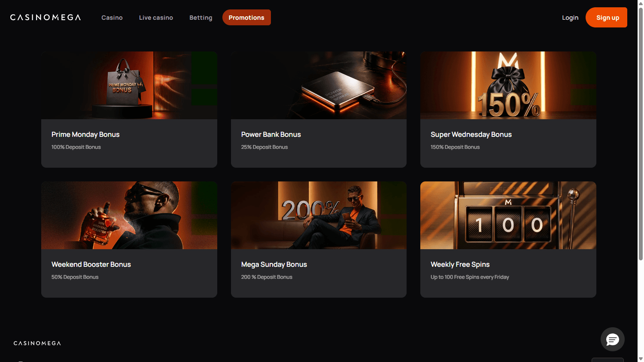The image size is (644, 362).
Task: Open the Casino menu item
Action: pyautogui.click(x=112, y=18)
